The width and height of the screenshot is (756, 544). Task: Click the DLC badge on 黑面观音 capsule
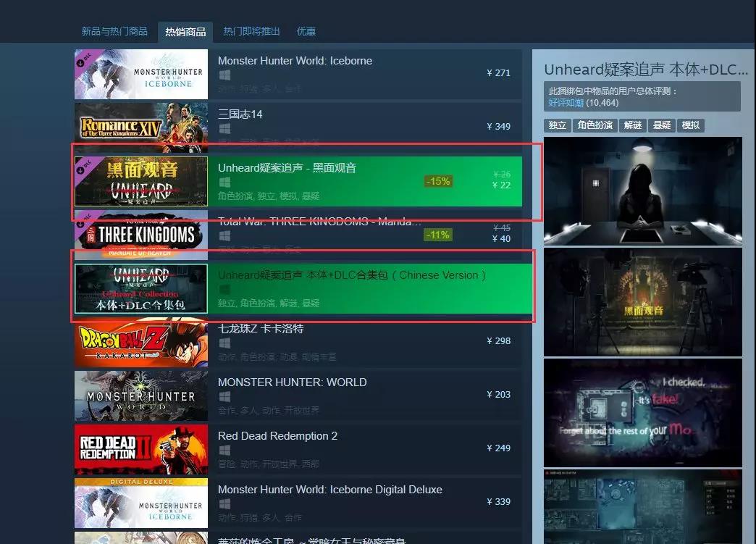pos(83,167)
